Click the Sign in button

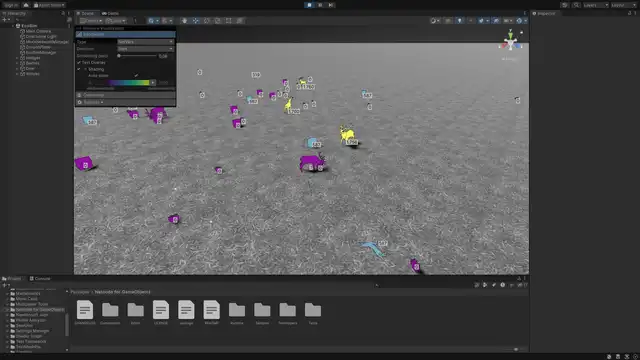[x=11, y=5]
